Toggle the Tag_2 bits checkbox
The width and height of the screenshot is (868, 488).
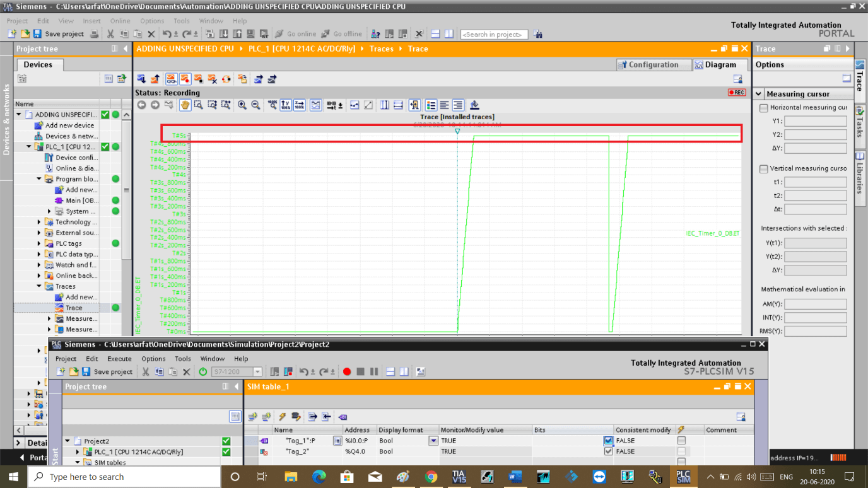coord(608,451)
